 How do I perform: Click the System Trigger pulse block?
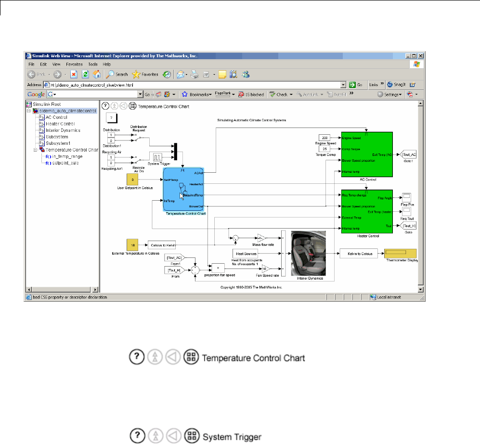click(x=157, y=157)
